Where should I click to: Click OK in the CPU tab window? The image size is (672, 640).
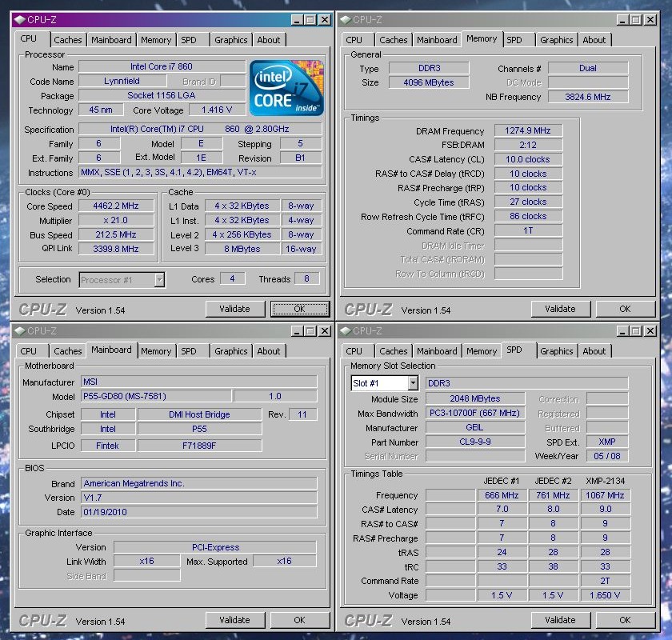(x=299, y=309)
